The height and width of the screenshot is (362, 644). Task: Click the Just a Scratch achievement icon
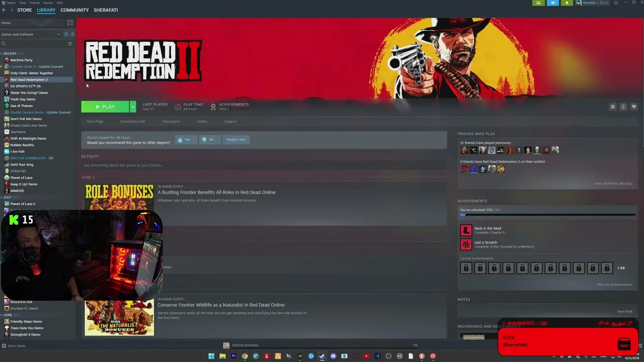466,244
